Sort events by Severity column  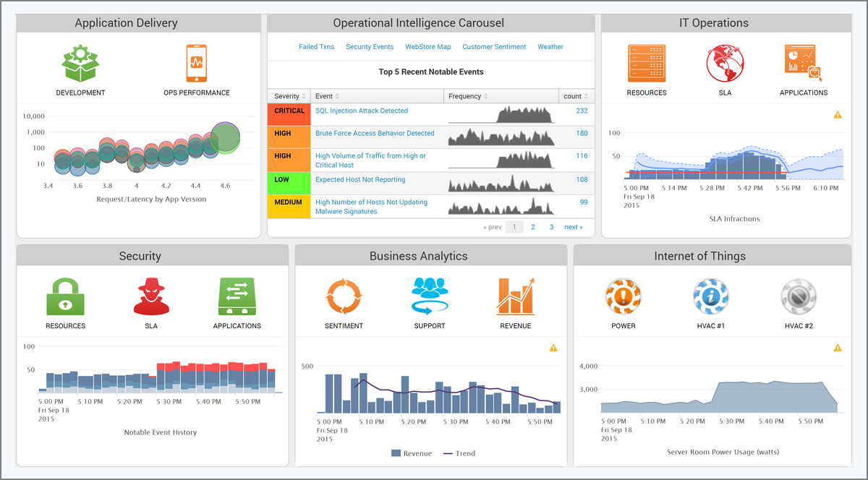(288, 95)
